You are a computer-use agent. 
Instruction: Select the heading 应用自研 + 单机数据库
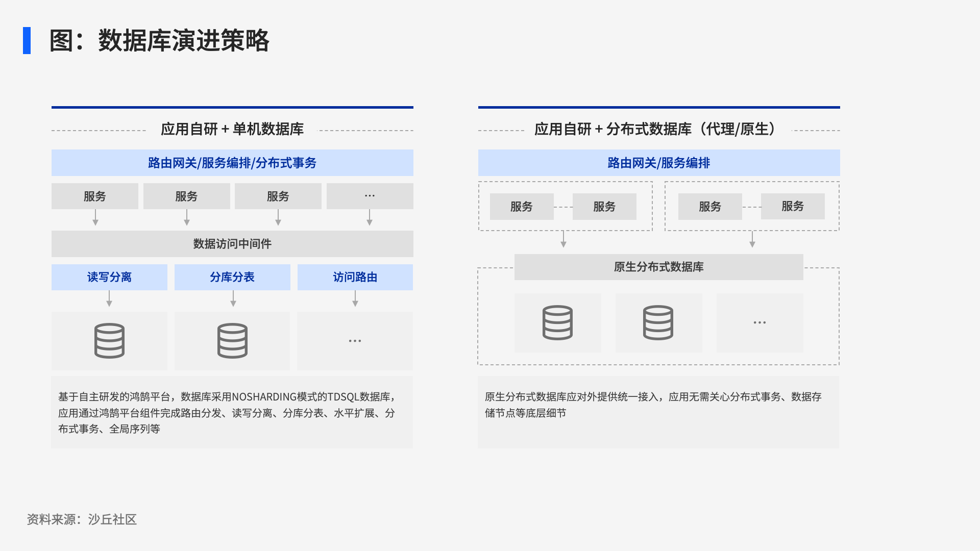[232, 129]
